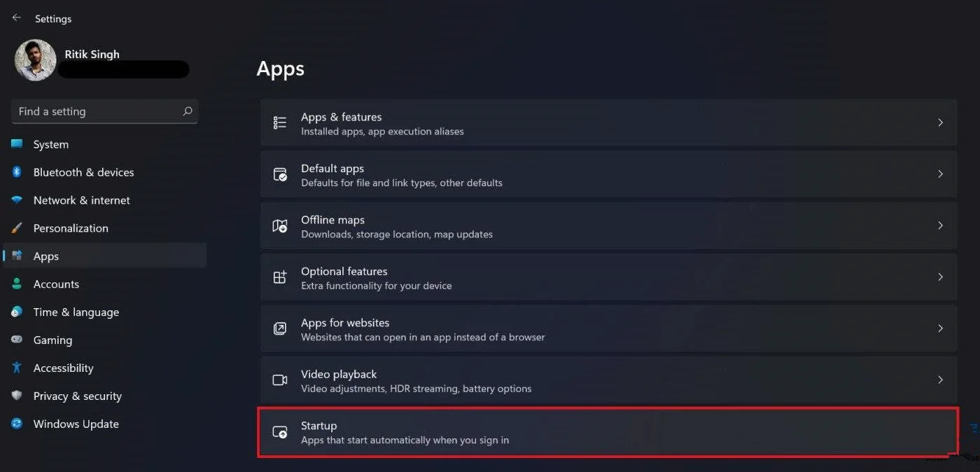
Task: Click the Startup icon
Action: (280, 432)
